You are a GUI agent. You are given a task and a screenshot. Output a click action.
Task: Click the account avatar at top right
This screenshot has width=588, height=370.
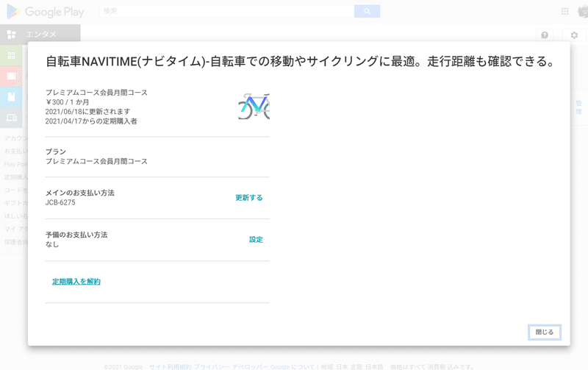(x=583, y=11)
